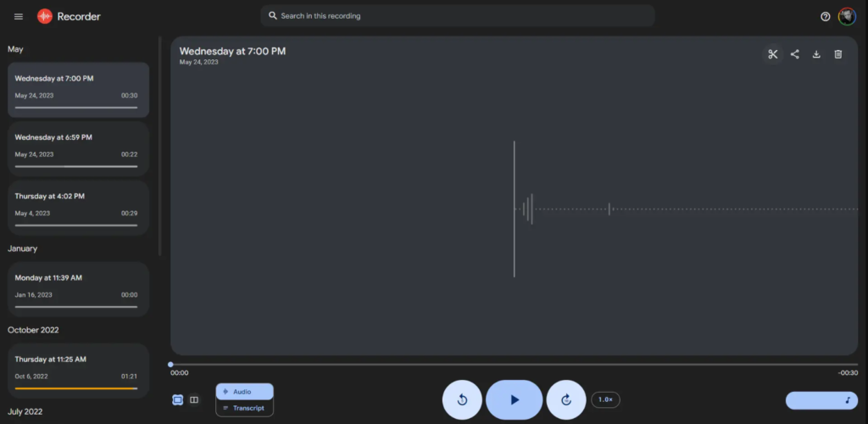Click the red Recorder app logo
Image resolution: width=868 pixels, height=424 pixels.
click(x=45, y=17)
